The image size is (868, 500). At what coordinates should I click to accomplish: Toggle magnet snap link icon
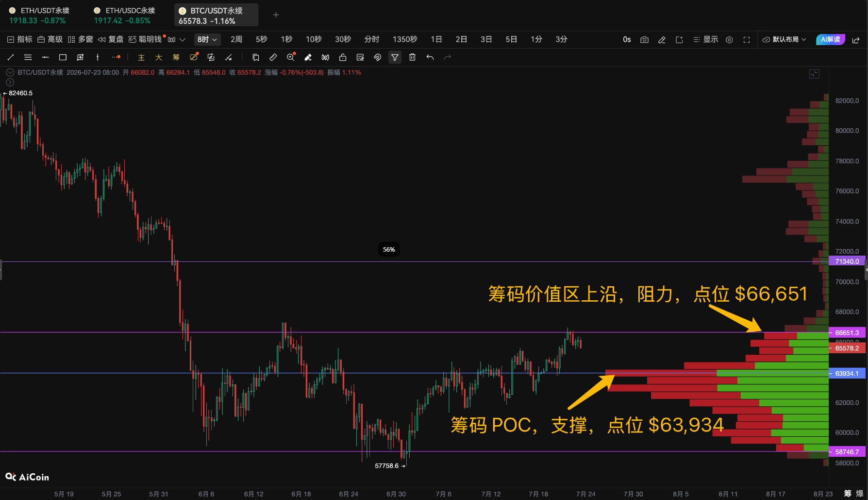(x=378, y=57)
